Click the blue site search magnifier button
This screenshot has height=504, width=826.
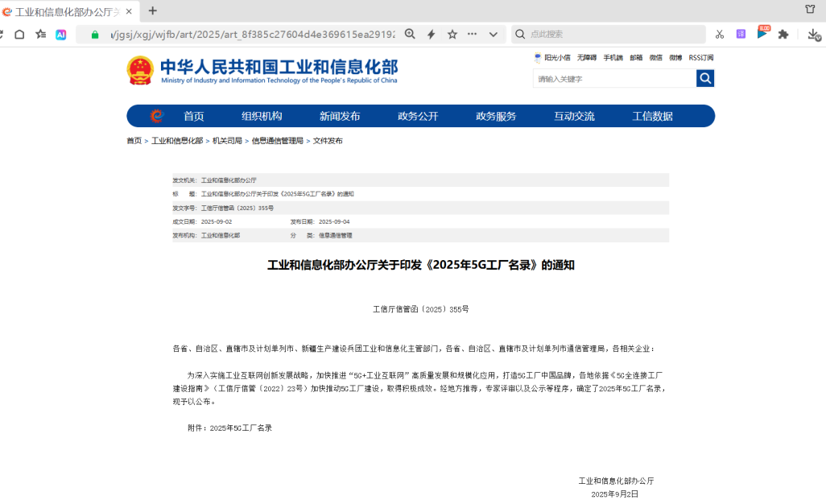click(x=705, y=78)
